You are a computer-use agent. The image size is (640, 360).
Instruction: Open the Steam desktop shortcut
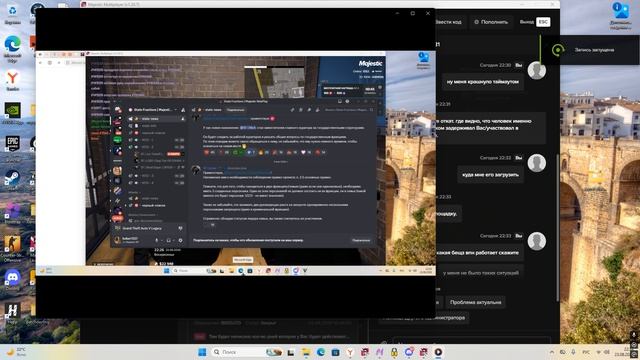click(x=13, y=180)
